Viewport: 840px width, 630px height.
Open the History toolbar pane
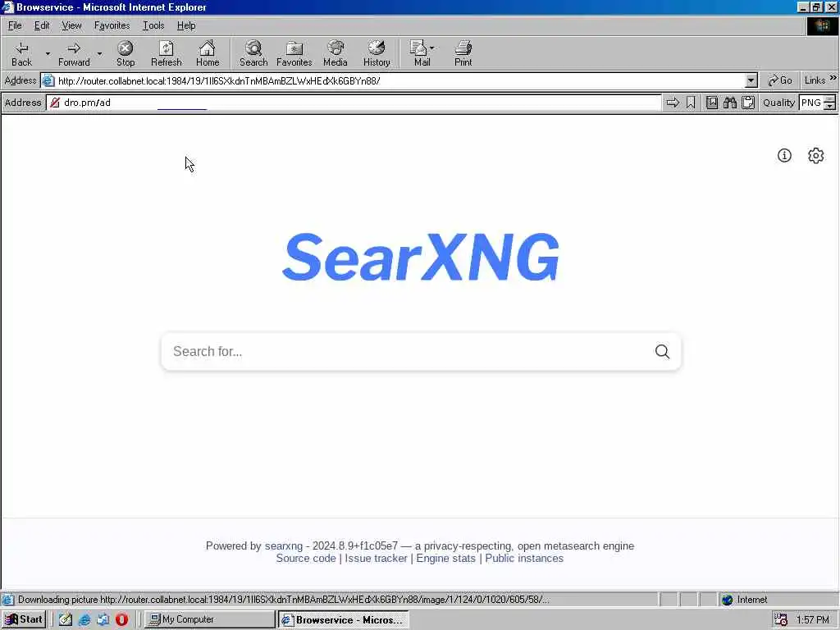[377, 53]
